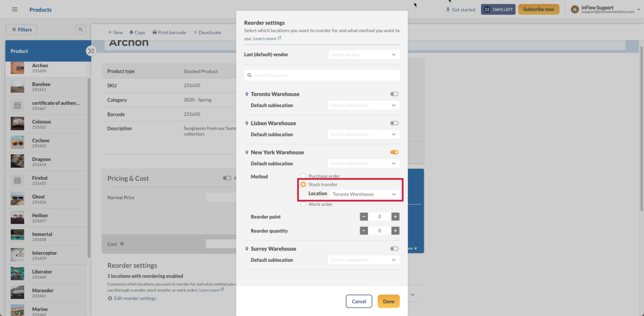Click the Edit reorder settings gear icon
This screenshot has width=644, height=316.
click(x=110, y=298)
